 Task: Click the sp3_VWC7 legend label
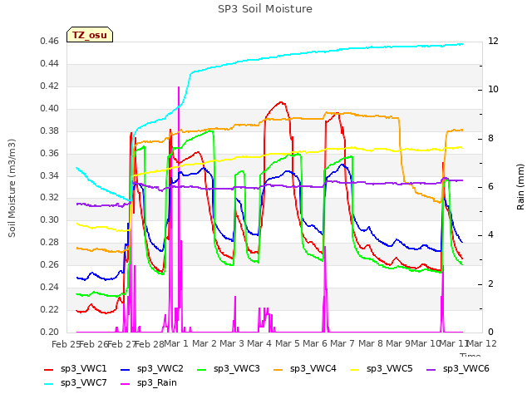84,382
